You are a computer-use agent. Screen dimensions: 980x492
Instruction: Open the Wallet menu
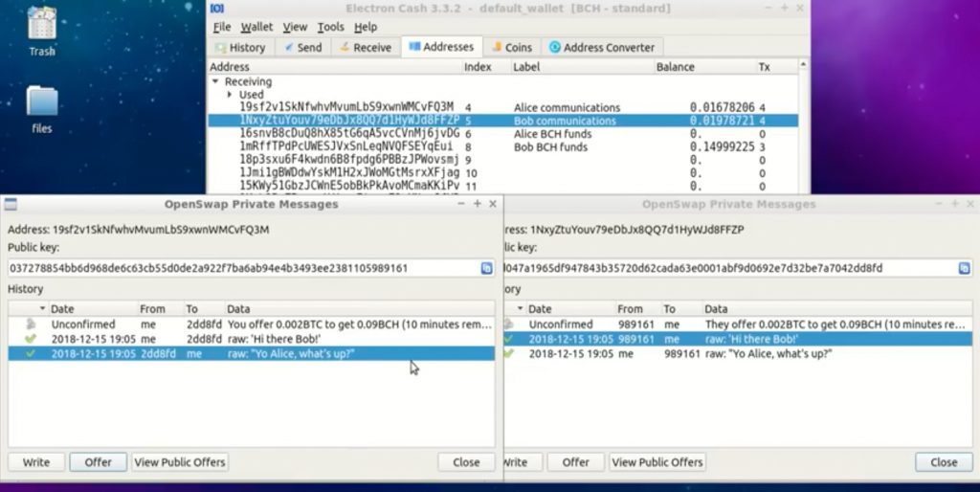[256, 27]
